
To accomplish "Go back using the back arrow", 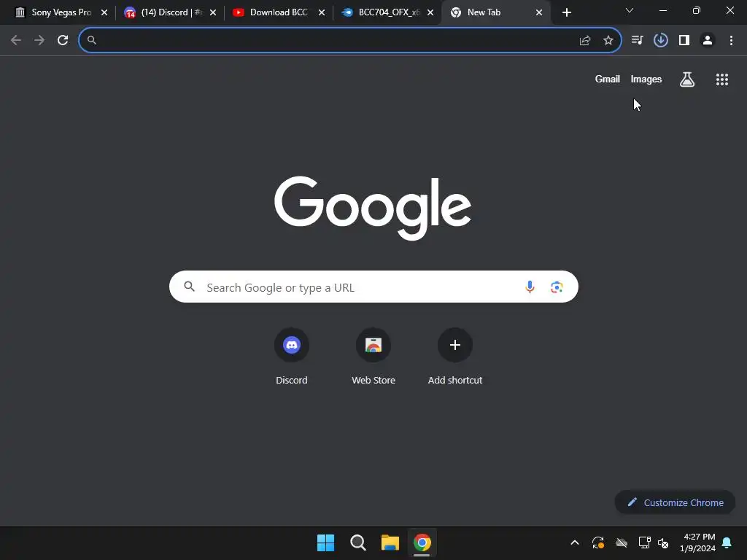I will point(16,41).
